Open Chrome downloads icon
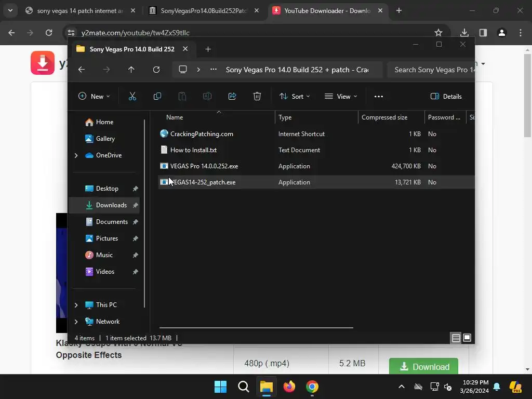The width and height of the screenshot is (532, 399). pos(464,33)
